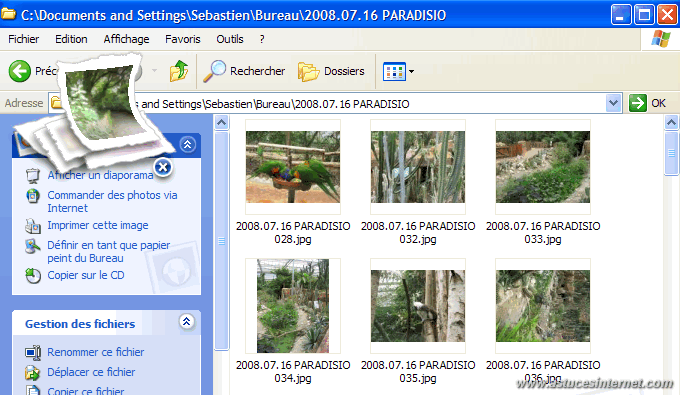This screenshot has height=395, width=680.
Task: Open the Affichage menu
Action: (x=126, y=39)
